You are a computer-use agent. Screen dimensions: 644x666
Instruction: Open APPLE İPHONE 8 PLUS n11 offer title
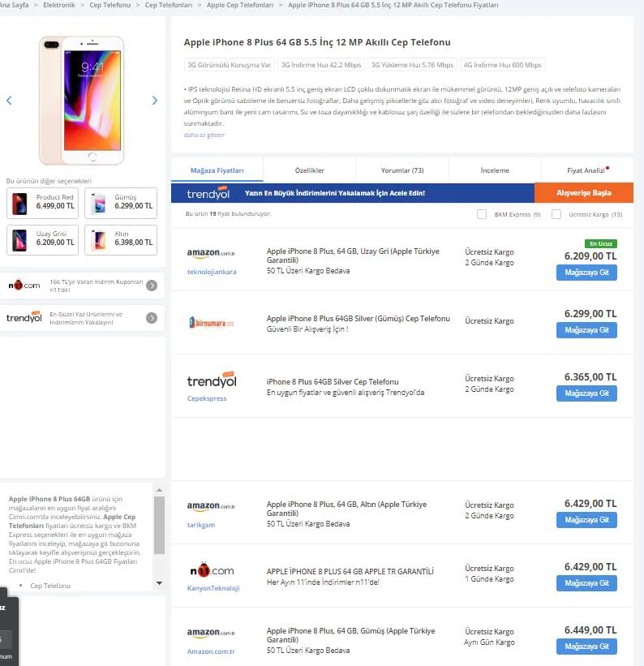point(350,572)
